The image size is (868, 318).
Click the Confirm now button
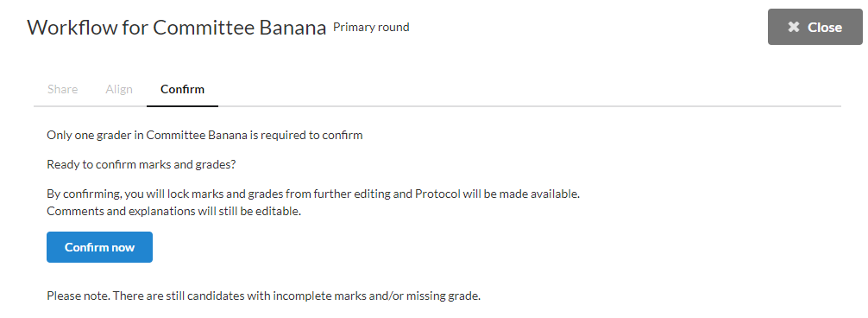pyautogui.click(x=99, y=247)
